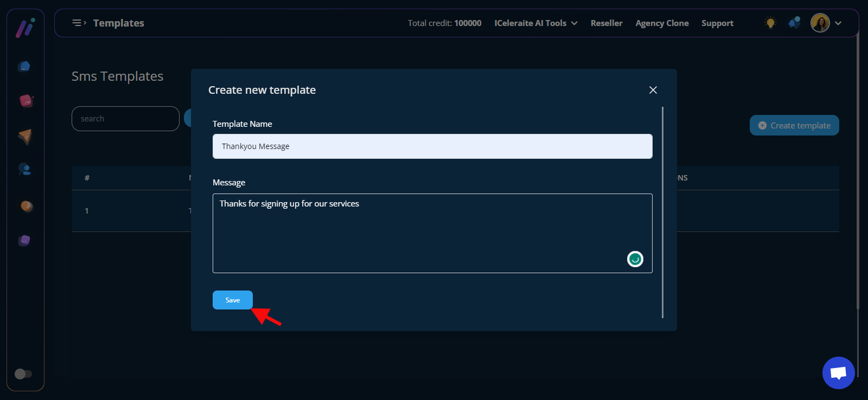Open the live chat bubble widget
This screenshot has height=400, width=868.
pyautogui.click(x=838, y=373)
